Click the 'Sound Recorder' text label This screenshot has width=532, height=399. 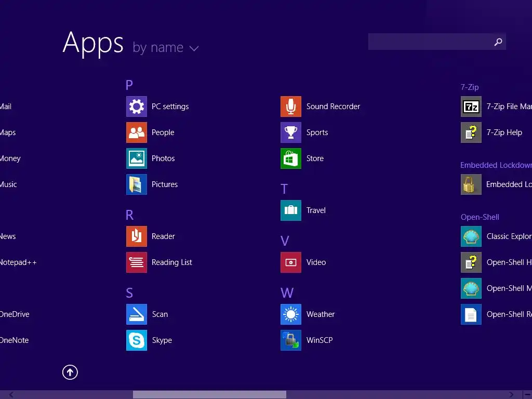333,107
